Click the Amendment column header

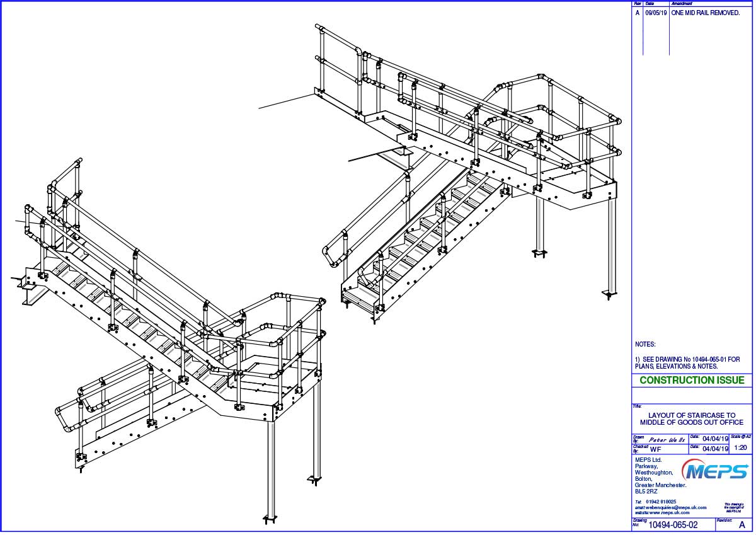[682, 4]
